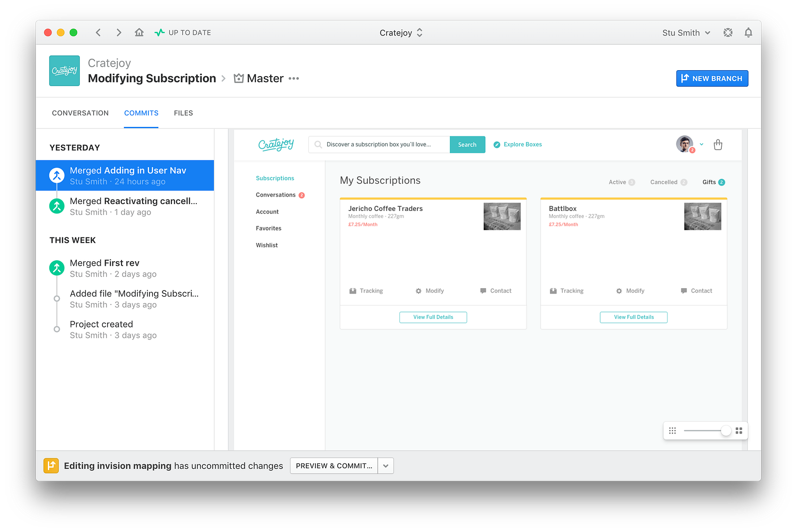Select the Active subscriptions filter

pos(622,182)
